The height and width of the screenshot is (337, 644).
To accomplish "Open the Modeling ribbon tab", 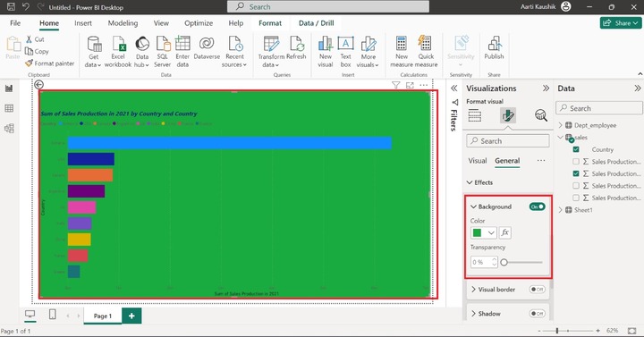I will (123, 23).
